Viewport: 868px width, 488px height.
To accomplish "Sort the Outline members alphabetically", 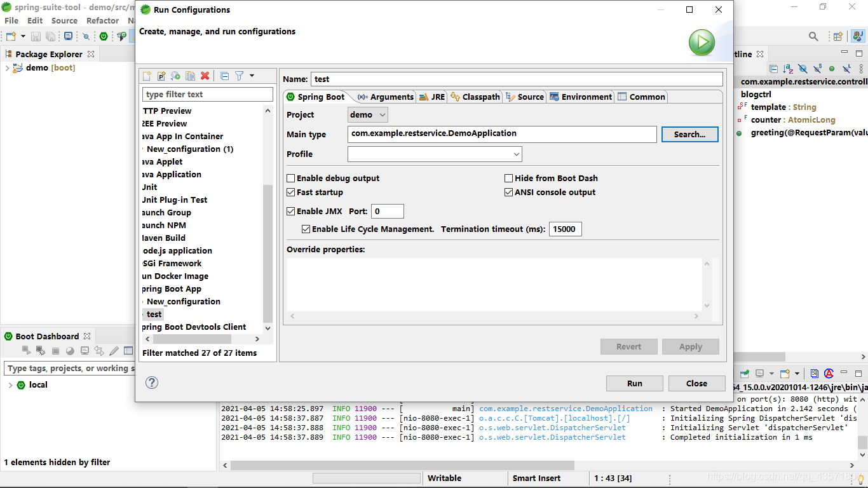I will point(788,69).
